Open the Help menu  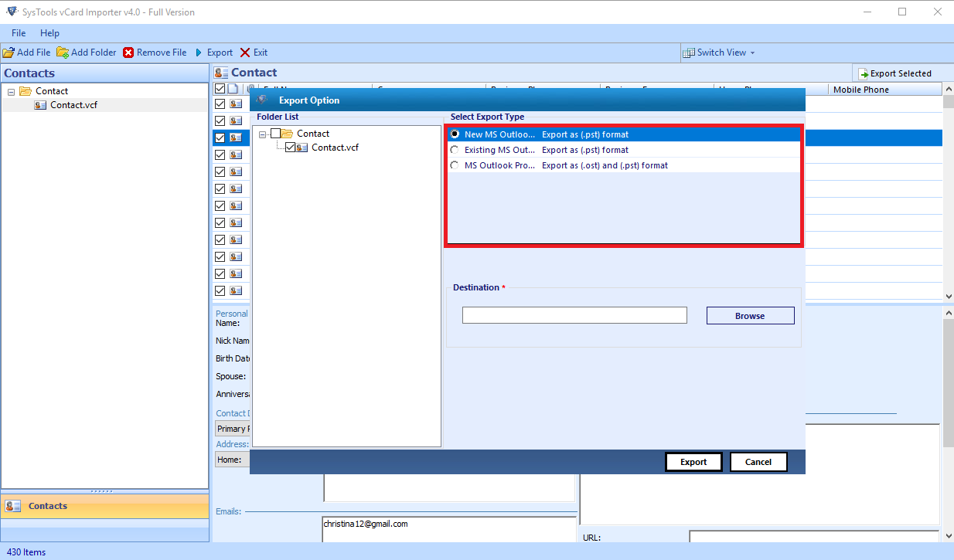(49, 33)
